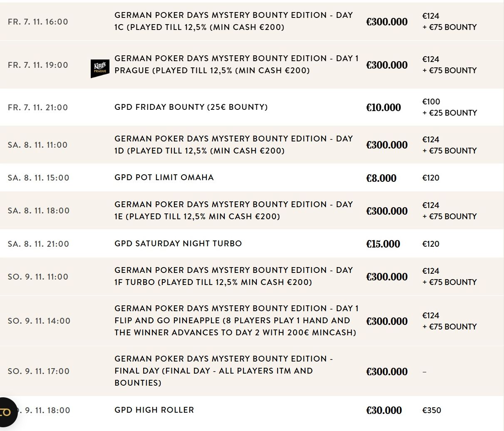Click the round widget icon at bottom left
The height and width of the screenshot is (431, 504).
click(x=6, y=412)
